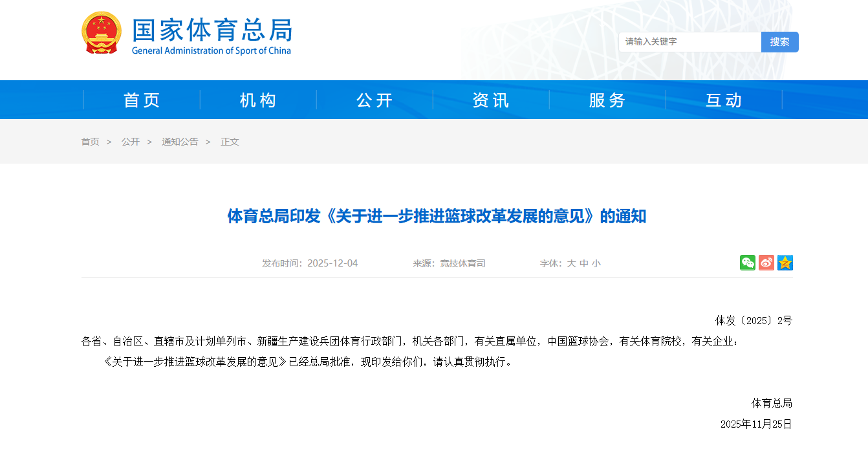
Task: Switch font size to 中
Action: pyautogui.click(x=583, y=263)
